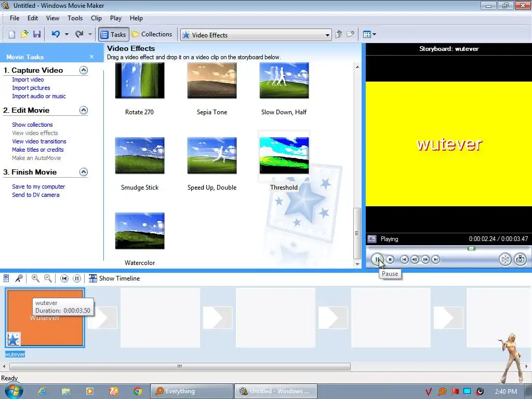Click the storyboard Zoom Out magnifier
The height and width of the screenshot is (399, 532).
[x=48, y=278]
